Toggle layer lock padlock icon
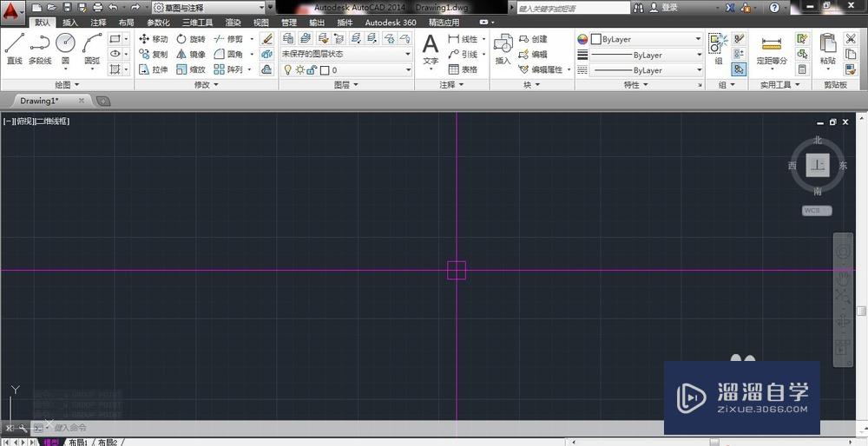 pyautogui.click(x=312, y=69)
